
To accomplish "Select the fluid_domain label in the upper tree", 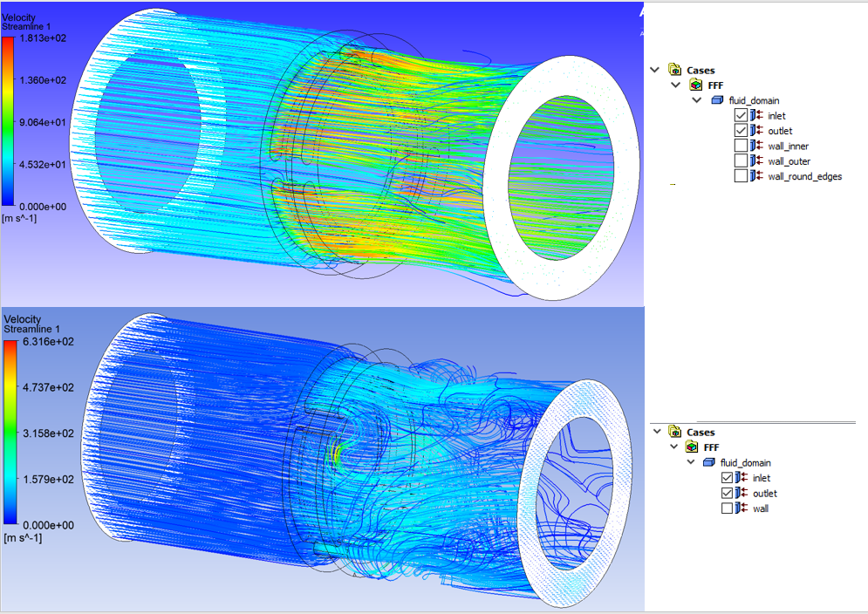I will coord(754,100).
